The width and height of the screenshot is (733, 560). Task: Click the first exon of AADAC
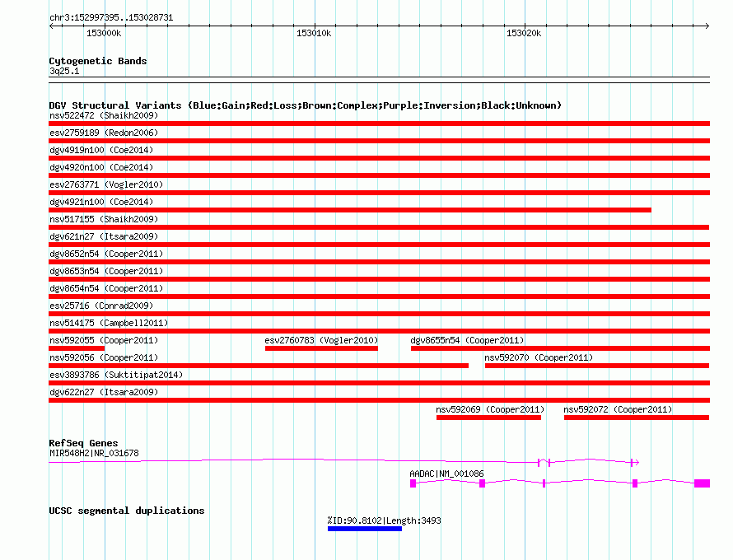(x=413, y=483)
